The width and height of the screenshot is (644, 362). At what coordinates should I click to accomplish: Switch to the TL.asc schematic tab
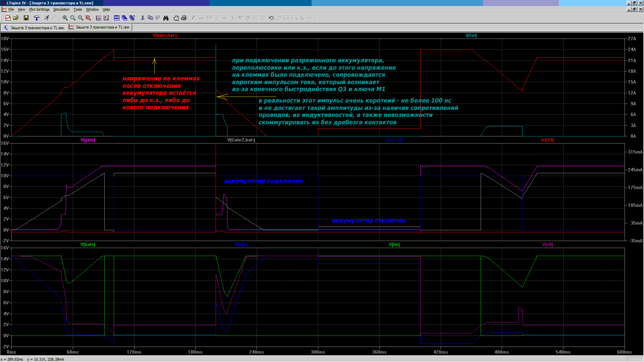tap(34, 27)
